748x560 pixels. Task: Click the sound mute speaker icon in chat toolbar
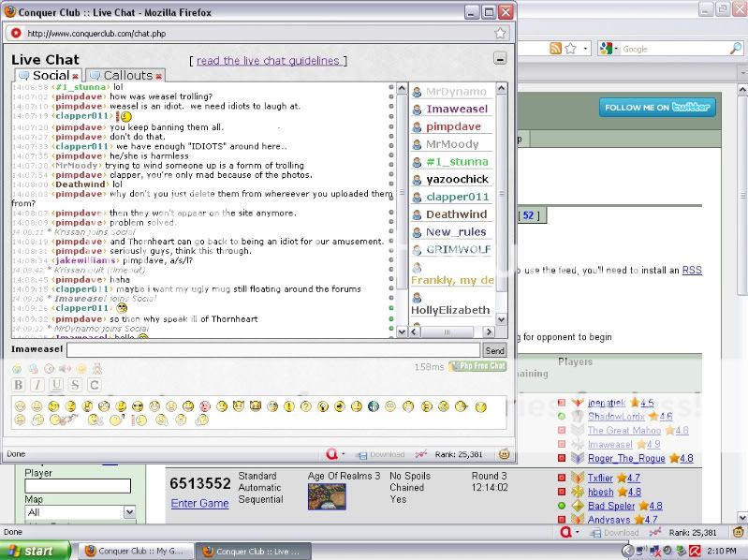click(65, 368)
